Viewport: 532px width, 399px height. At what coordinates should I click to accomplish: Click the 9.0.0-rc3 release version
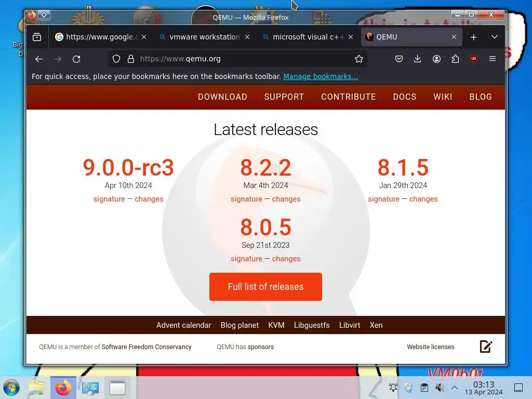click(128, 168)
